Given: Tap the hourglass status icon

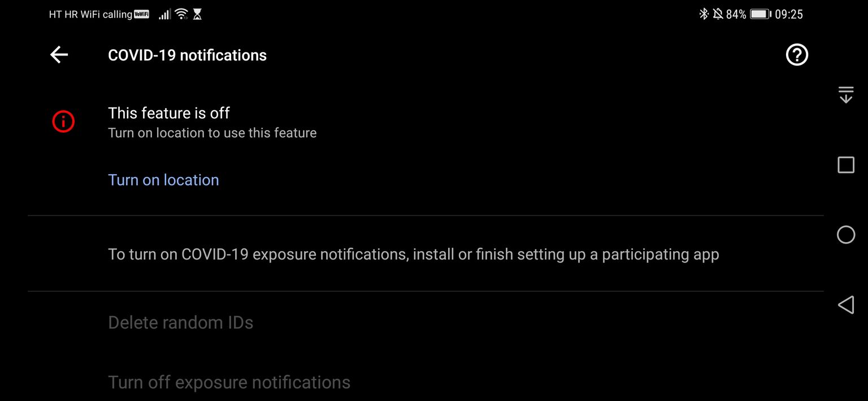Looking at the screenshot, I should click(x=197, y=14).
